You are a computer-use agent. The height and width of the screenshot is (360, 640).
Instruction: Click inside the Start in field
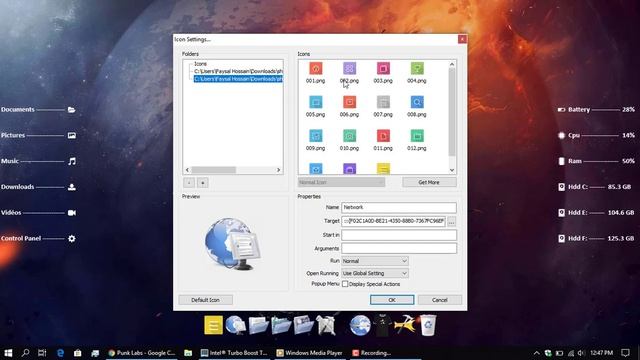click(399, 235)
